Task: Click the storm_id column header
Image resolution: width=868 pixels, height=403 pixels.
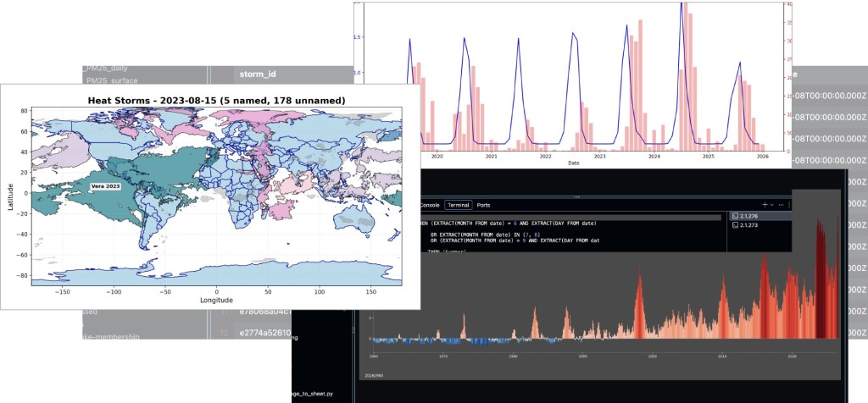Action: point(258,74)
